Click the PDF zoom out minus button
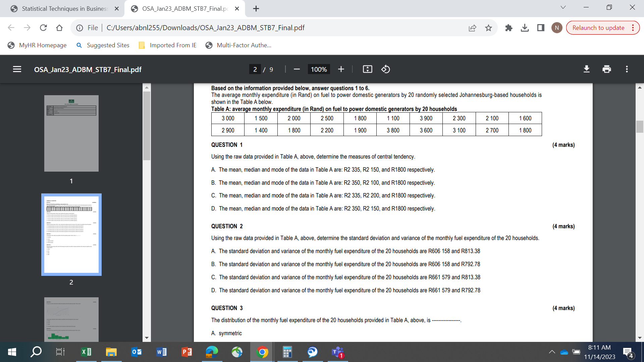The height and width of the screenshot is (362, 644). click(297, 69)
